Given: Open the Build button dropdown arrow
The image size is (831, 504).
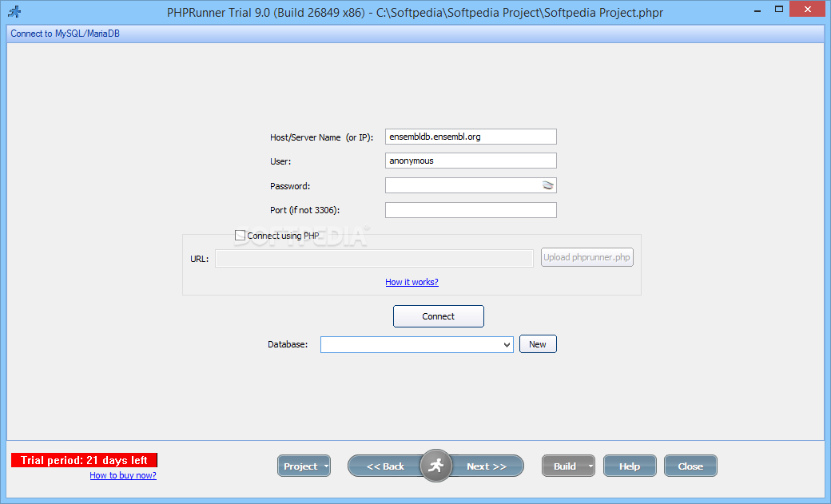Looking at the screenshot, I should 590,466.
